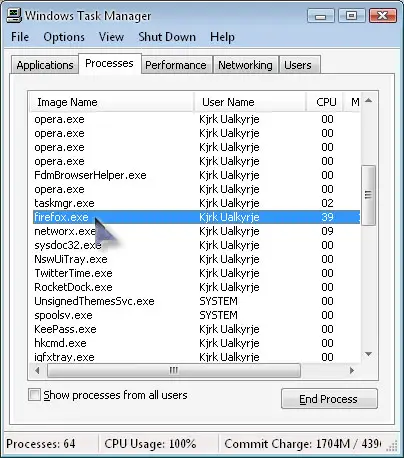Viewport: 404px width, 458px height.
Task: Select the taskmgr.exe process
Action: click(x=197, y=203)
